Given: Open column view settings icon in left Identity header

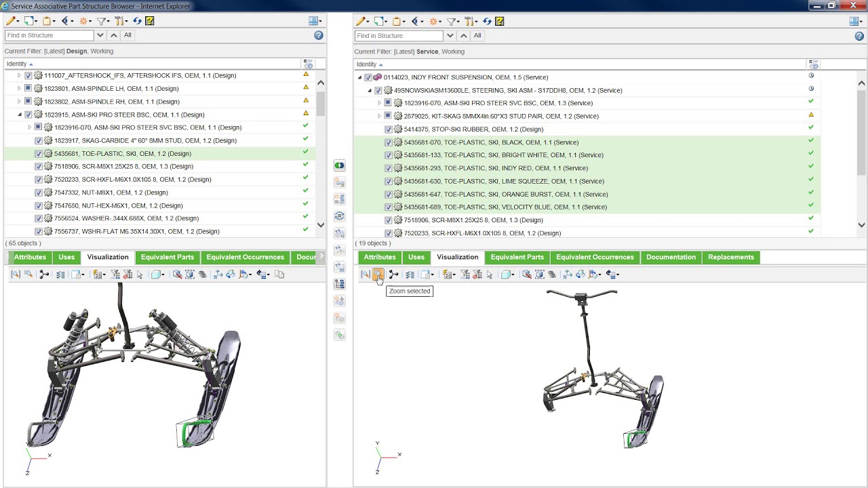Looking at the screenshot, I should (x=308, y=64).
